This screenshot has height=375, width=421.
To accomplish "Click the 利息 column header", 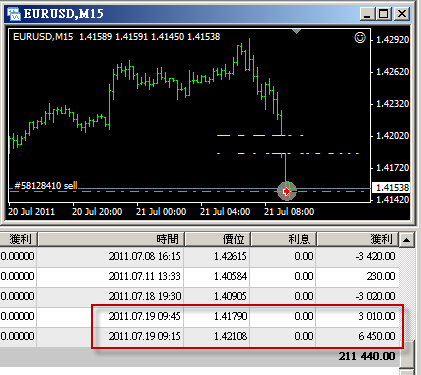I will [283, 239].
